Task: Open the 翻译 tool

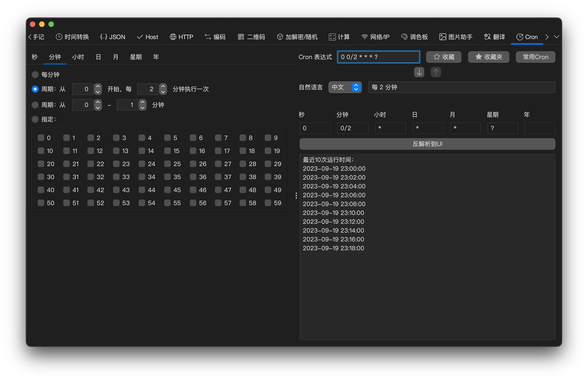Action: [494, 37]
